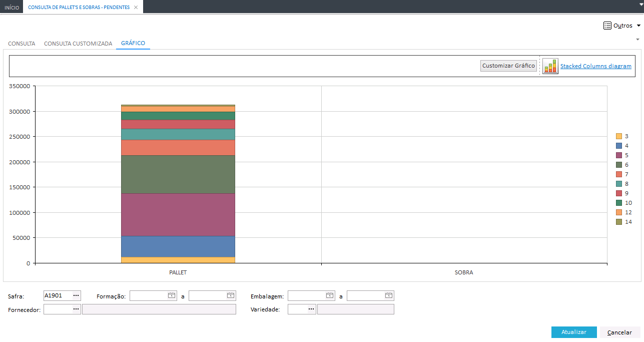The image size is (644, 342).
Task: Click legend swatch for series 9
Action: pyautogui.click(x=619, y=193)
